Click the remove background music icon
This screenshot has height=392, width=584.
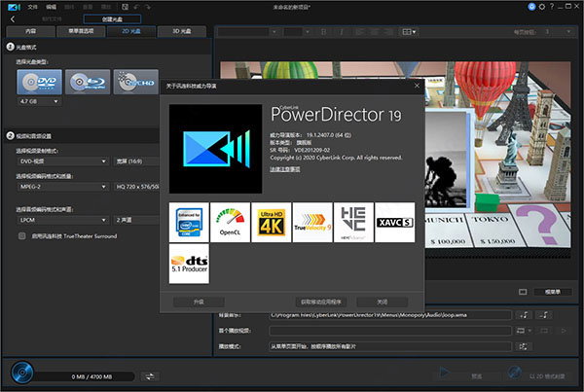[544, 315]
